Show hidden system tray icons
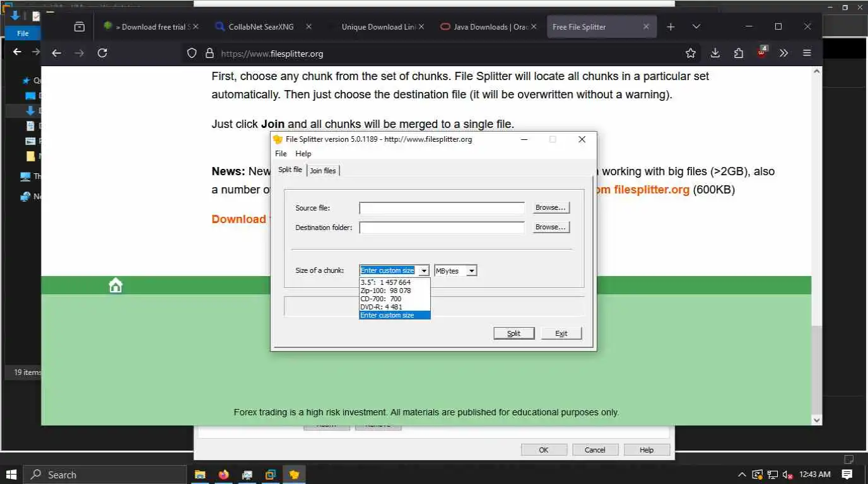Screen dimensions: 868x484 [x=742, y=475]
